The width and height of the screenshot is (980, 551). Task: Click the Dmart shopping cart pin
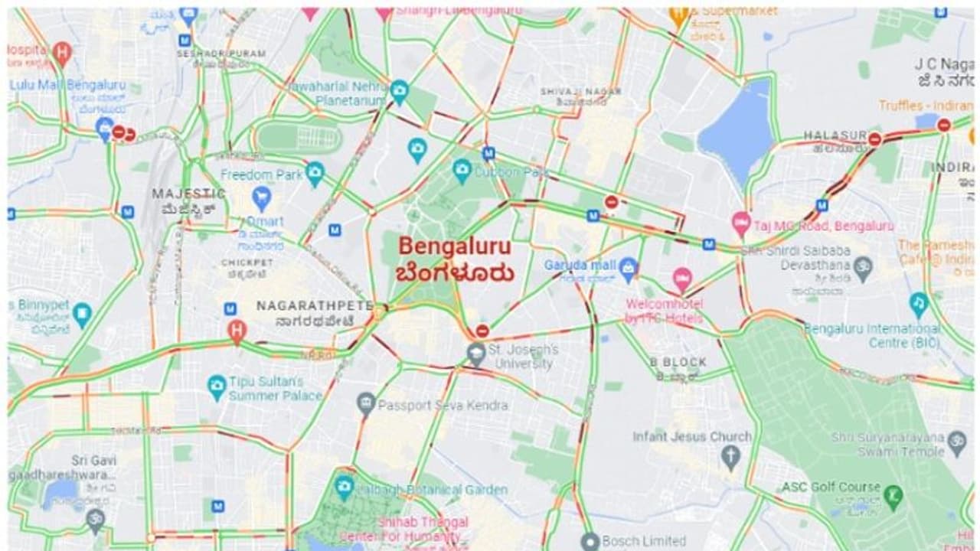pyautogui.click(x=261, y=199)
